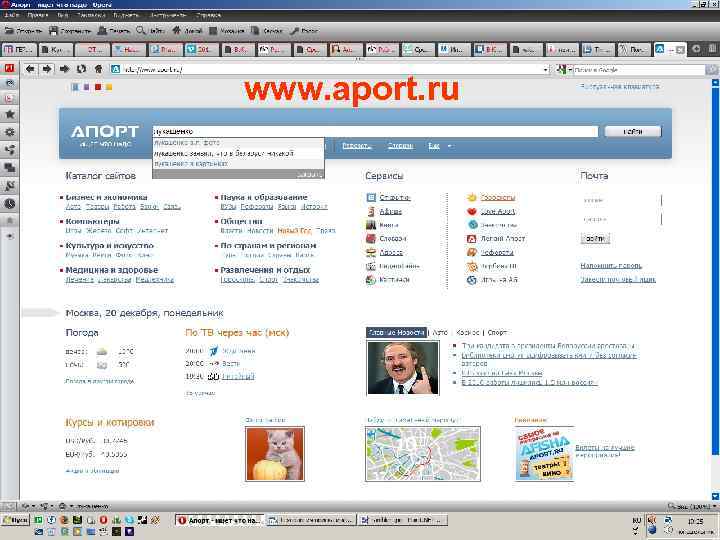Pick suggestion 'лукашенко в картинках'
This screenshot has height=540, width=720.
pyautogui.click(x=238, y=164)
